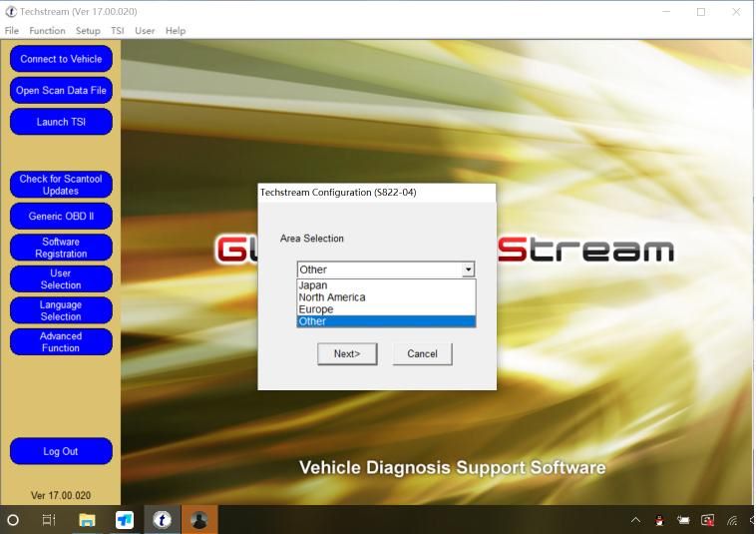The image size is (756, 534).
Task: Open Task View in the taskbar
Action: click(x=49, y=520)
